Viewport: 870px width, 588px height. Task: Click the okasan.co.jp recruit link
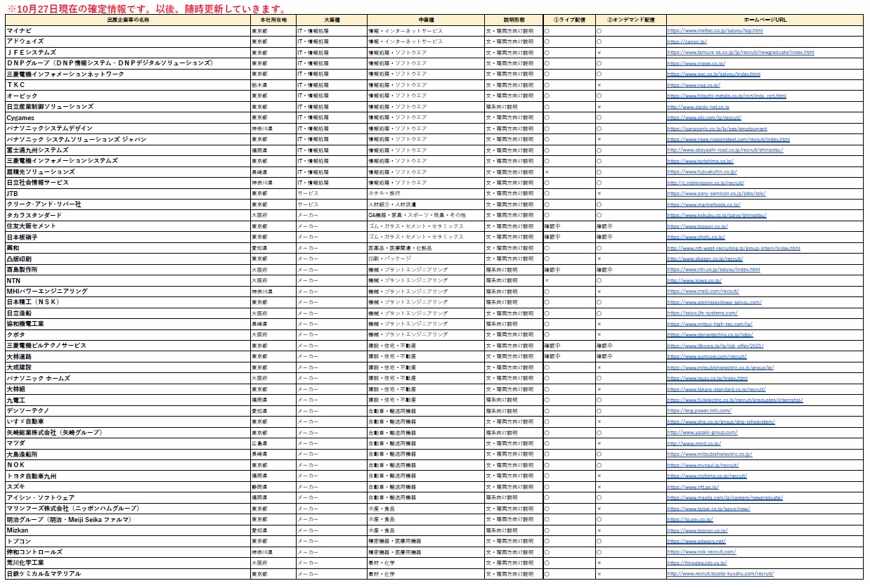coord(705,259)
